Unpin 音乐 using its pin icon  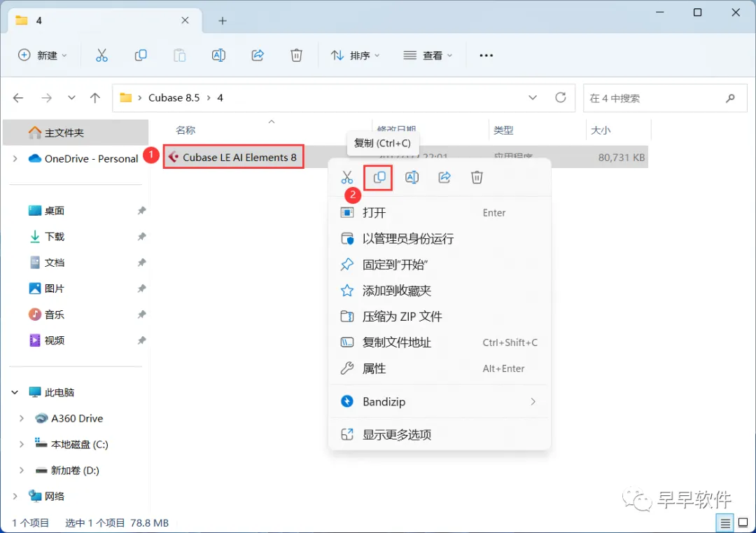click(141, 315)
